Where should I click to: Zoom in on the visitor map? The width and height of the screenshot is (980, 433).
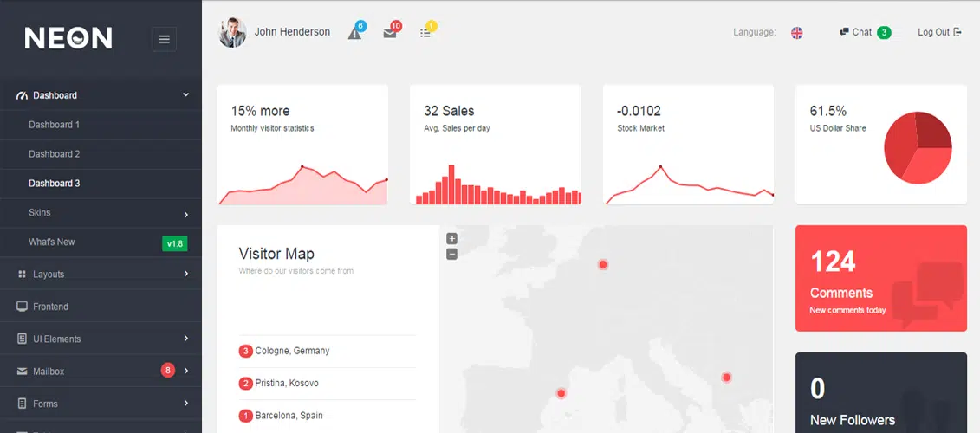tap(451, 238)
